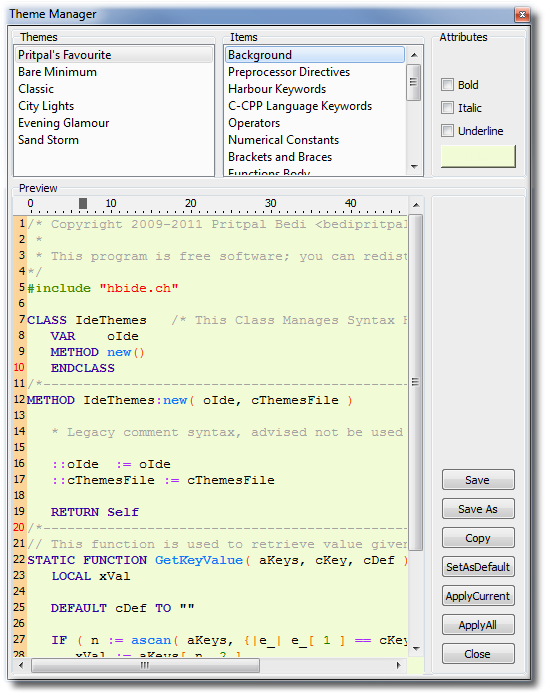Click LOCAL xVal line in preview
This screenshot has height=699, width=550.
(x=91, y=576)
